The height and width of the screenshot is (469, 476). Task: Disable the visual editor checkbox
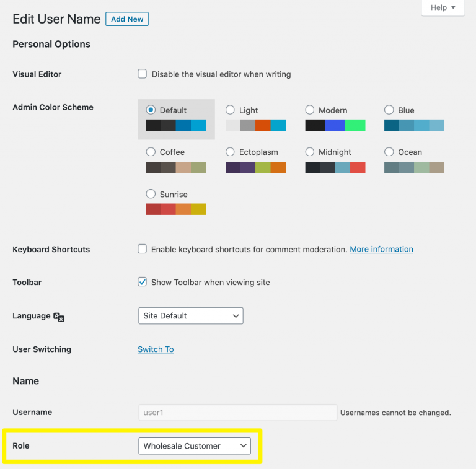(143, 74)
